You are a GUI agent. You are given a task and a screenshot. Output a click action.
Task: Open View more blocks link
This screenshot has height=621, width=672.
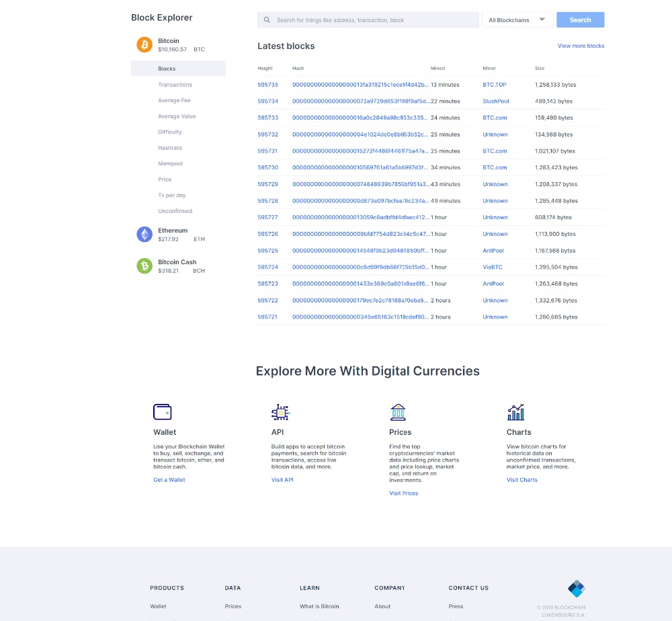coord(581,46)
